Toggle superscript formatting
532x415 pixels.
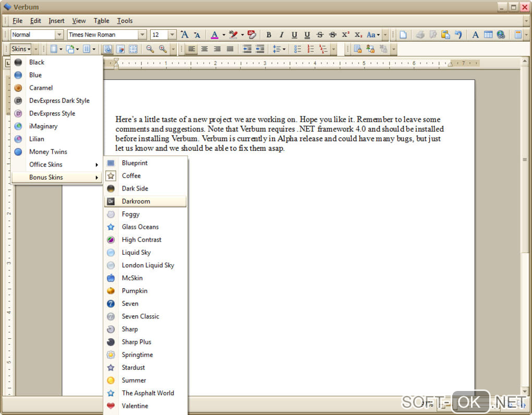(x=345, y=34)
